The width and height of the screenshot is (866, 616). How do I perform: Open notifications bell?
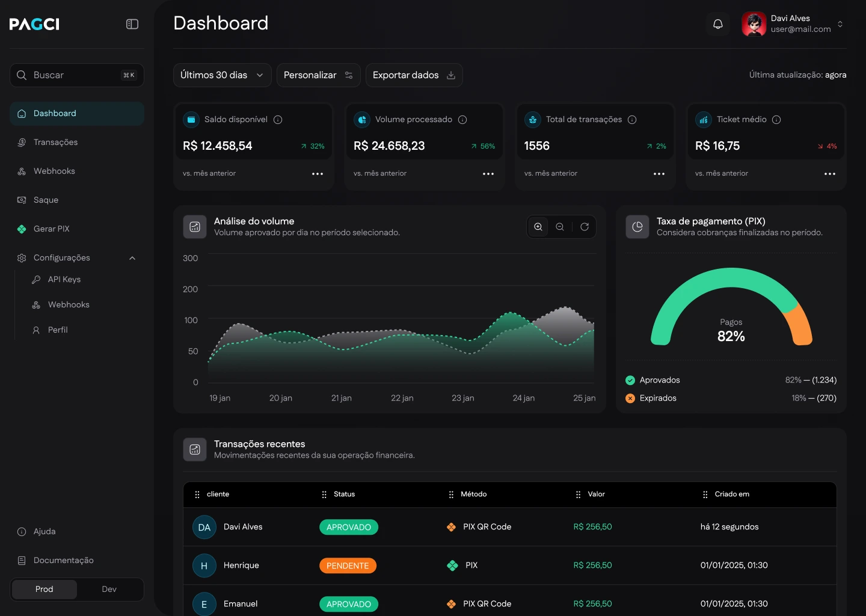(718, 24)
